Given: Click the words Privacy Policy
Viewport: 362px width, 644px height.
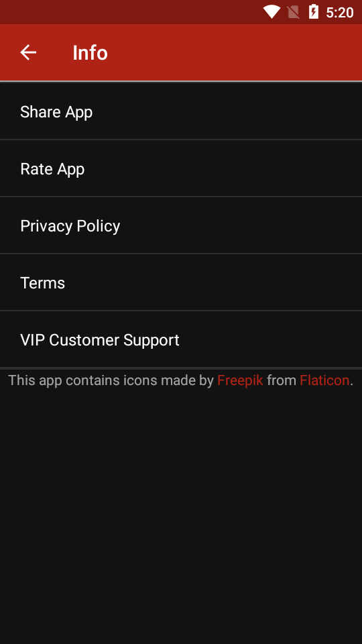Looking at the screenshot, I should [x=70, y=226].
